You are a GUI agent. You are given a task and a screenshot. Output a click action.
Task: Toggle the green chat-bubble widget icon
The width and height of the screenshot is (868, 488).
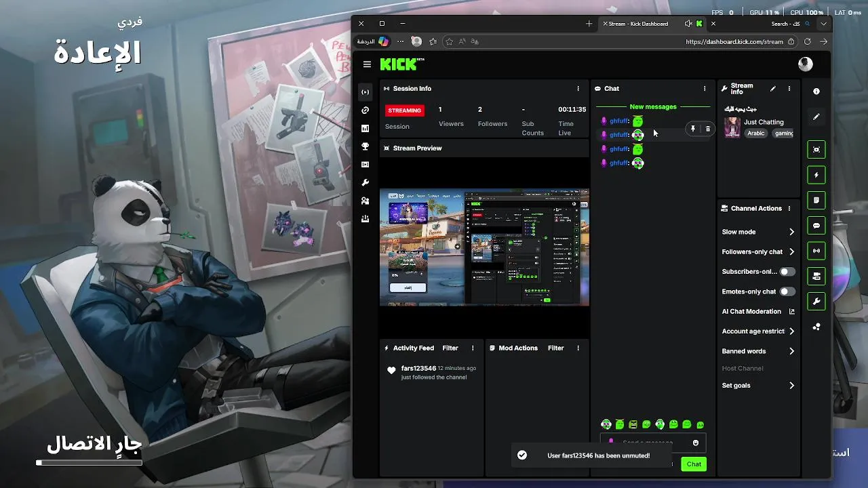point(816,226)
